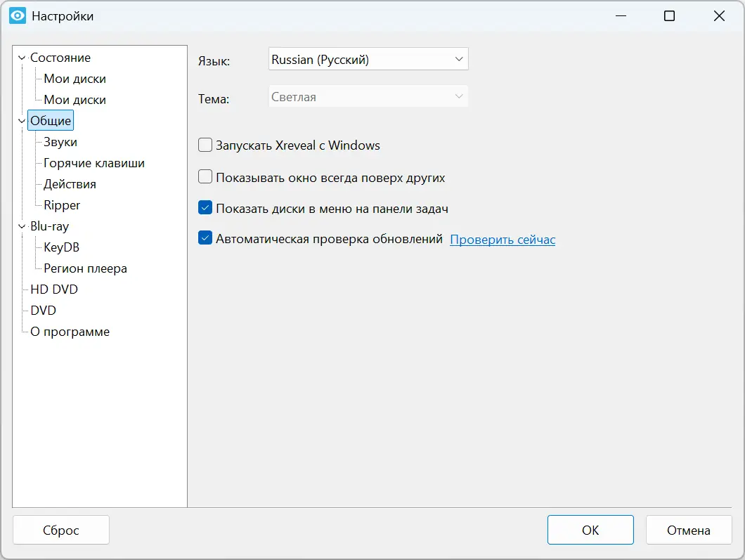The height and width of the screenshot is (560, 745).
Task: Toggle Показывать окно всегда поверх других
Action: tap(205, 177)
